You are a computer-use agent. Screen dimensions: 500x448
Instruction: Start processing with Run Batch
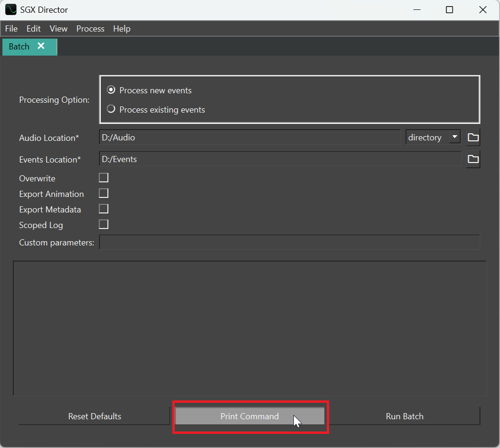404,416
